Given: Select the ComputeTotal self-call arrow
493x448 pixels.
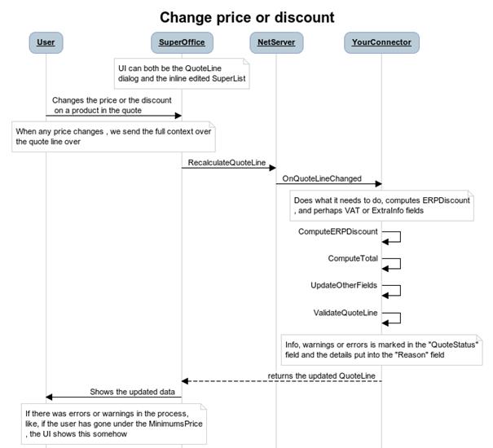Looking at the screenshot, I should click(x=391, y=264).
